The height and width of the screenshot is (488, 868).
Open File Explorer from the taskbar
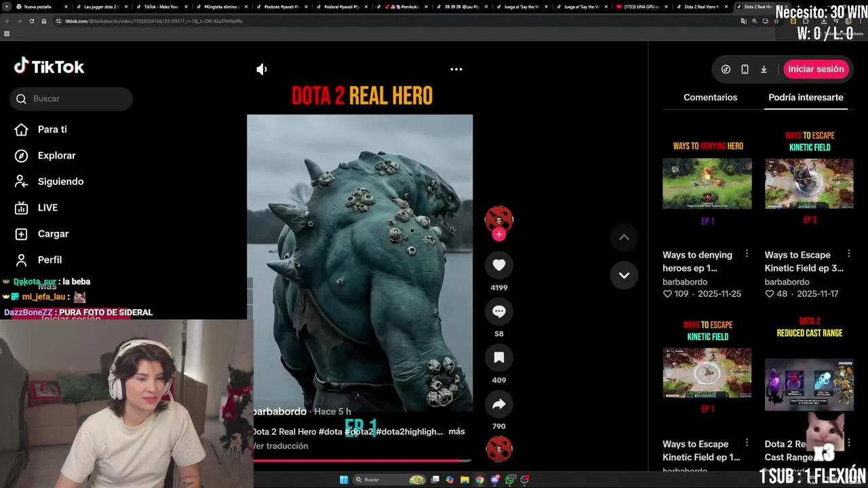click(x=465, y=480)
